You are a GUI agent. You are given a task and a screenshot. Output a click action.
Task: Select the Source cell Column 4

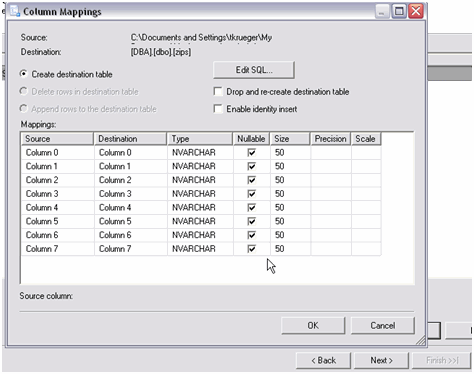tap(58, 208)
